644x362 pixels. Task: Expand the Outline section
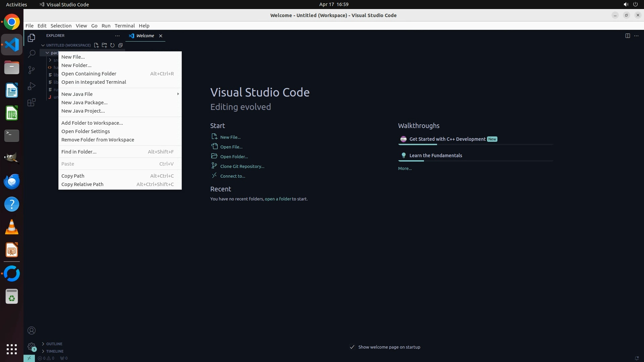point(54,344)
